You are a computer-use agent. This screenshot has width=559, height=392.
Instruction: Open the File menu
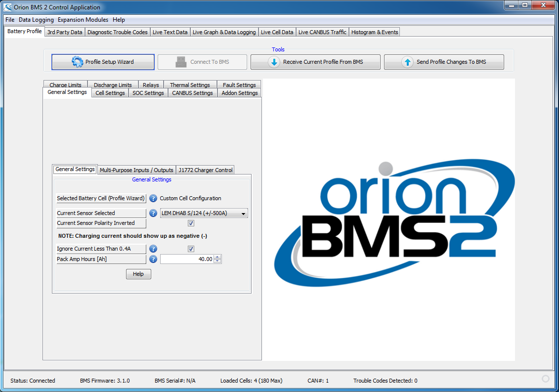click(x=10, y=20)
